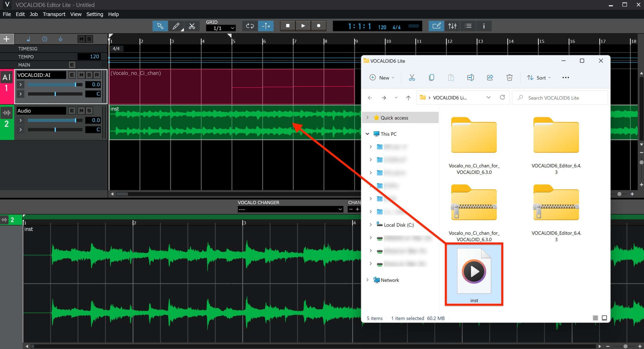
Task: Click the New button in File Explorer
Action: click(382, 78)
